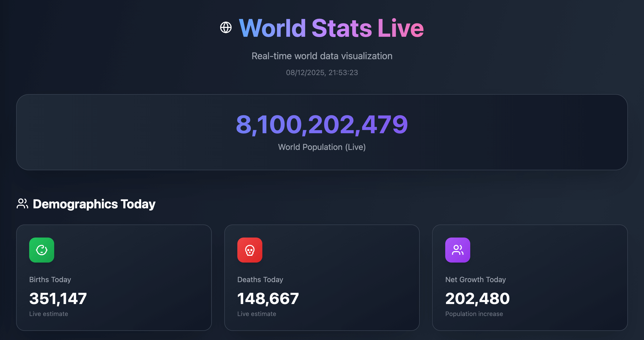Click the Net Growth Today label

pos(475,280)
